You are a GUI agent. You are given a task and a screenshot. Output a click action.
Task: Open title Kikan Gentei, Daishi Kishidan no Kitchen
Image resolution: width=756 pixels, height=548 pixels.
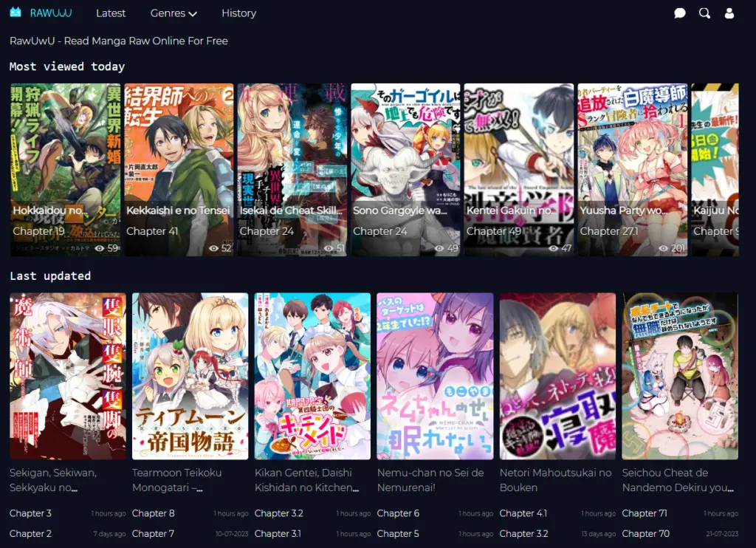pos(306,480)
